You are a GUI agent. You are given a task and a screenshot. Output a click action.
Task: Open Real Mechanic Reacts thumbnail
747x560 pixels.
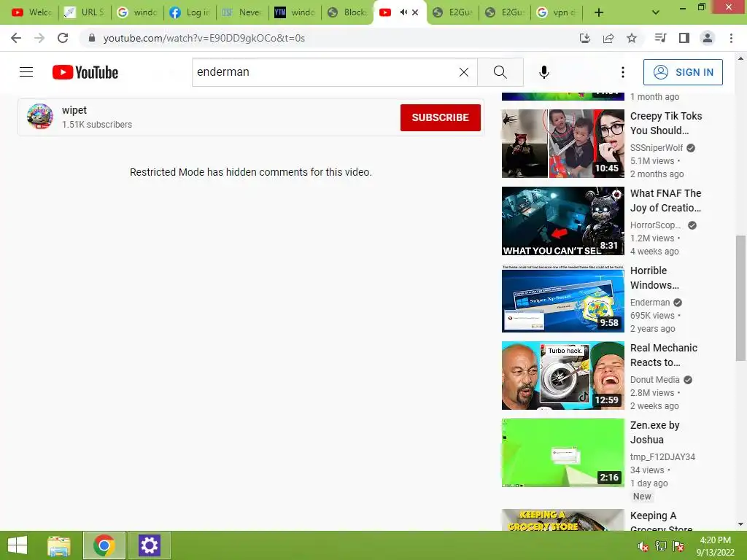pyautogui.click(x=562, y=376)
